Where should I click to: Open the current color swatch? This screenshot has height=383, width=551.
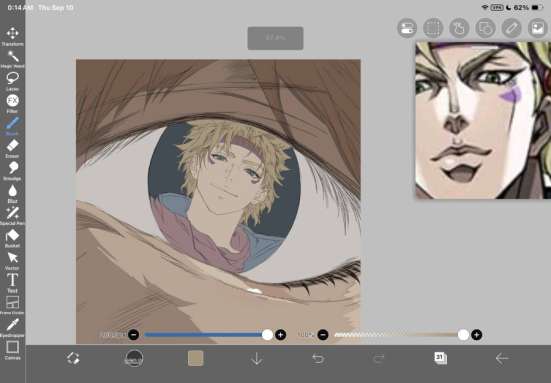pos(195,358)
